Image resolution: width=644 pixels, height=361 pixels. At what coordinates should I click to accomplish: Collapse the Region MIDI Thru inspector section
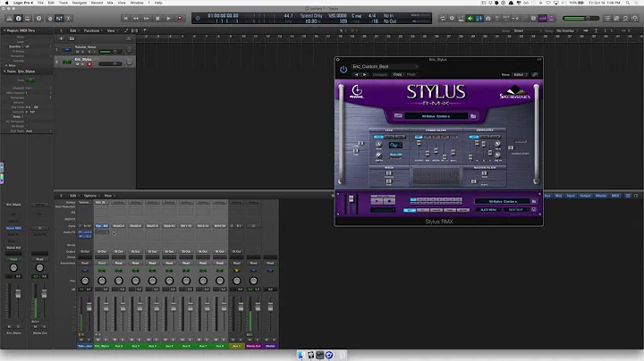point(4,30)
